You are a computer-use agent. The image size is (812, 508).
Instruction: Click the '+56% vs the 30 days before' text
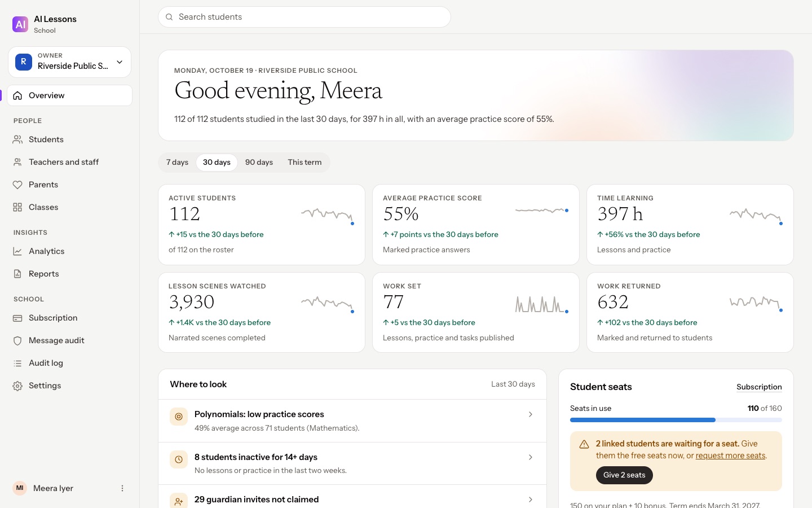652,234
